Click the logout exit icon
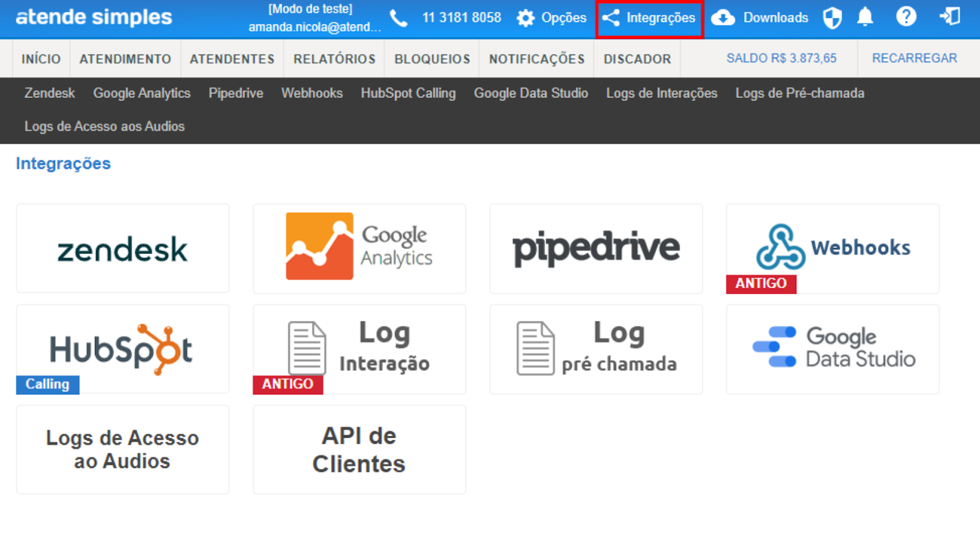The image size is (980, 551). pyautogui.click(x=950, y=17)
